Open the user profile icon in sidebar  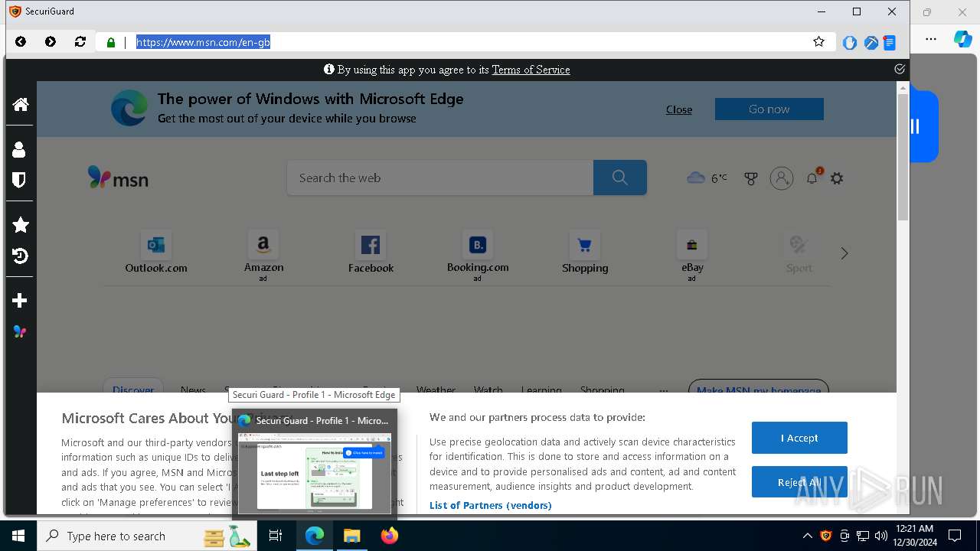coord(20,149)
